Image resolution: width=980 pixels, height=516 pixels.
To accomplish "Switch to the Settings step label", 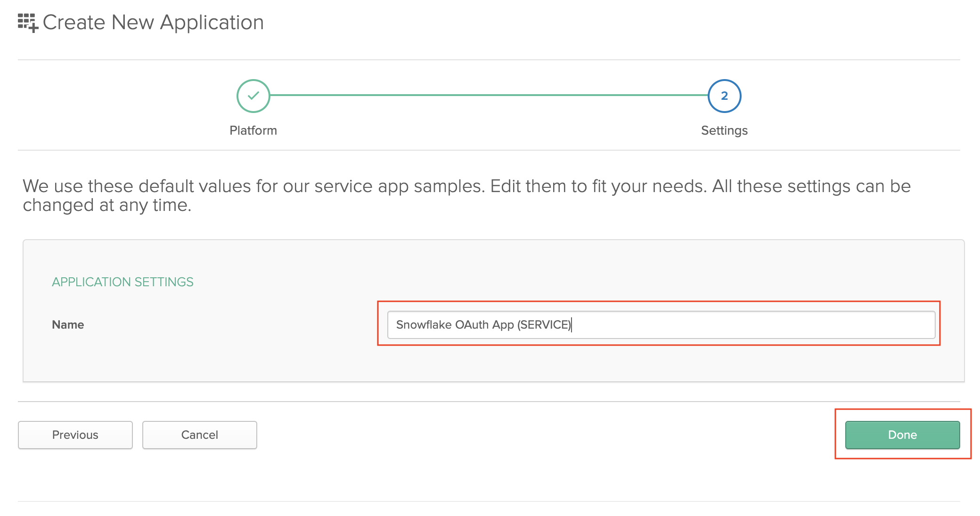I will (x=724, y=130).
